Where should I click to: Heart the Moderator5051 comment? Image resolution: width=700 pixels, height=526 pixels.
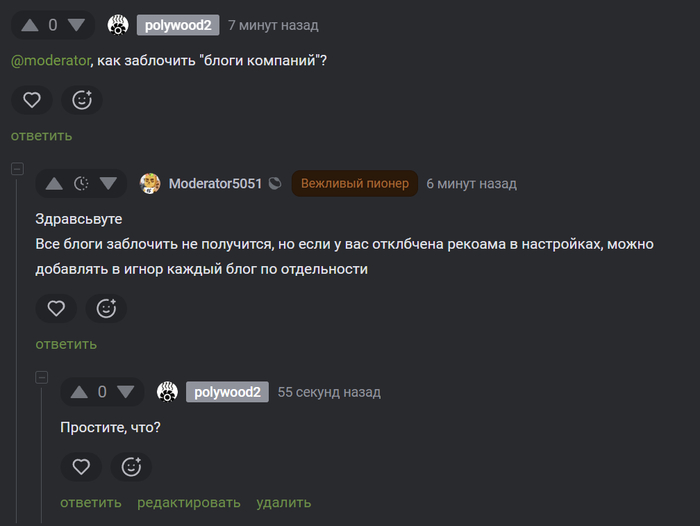coord(56,309)
